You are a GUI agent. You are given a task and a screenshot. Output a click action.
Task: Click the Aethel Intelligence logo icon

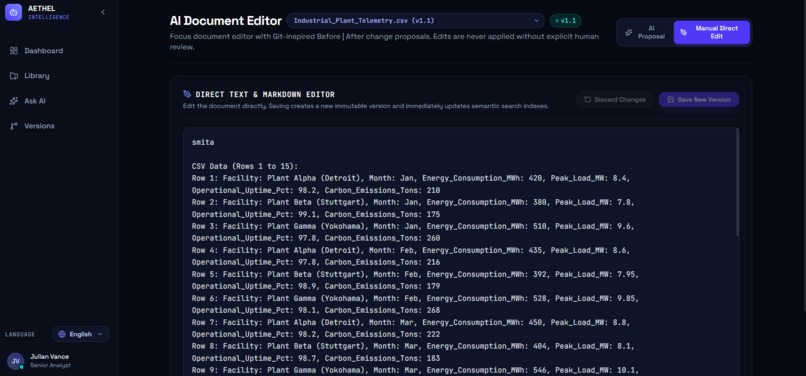(13, 12)
